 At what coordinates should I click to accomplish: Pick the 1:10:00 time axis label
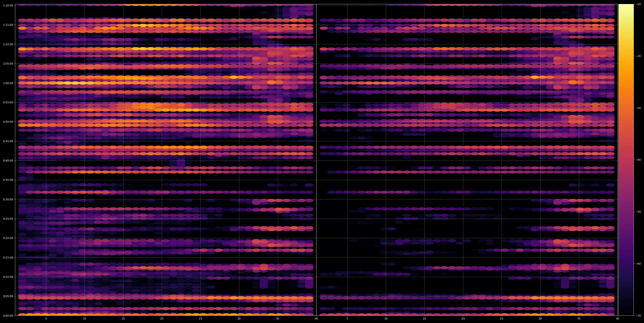coord(8,44)
